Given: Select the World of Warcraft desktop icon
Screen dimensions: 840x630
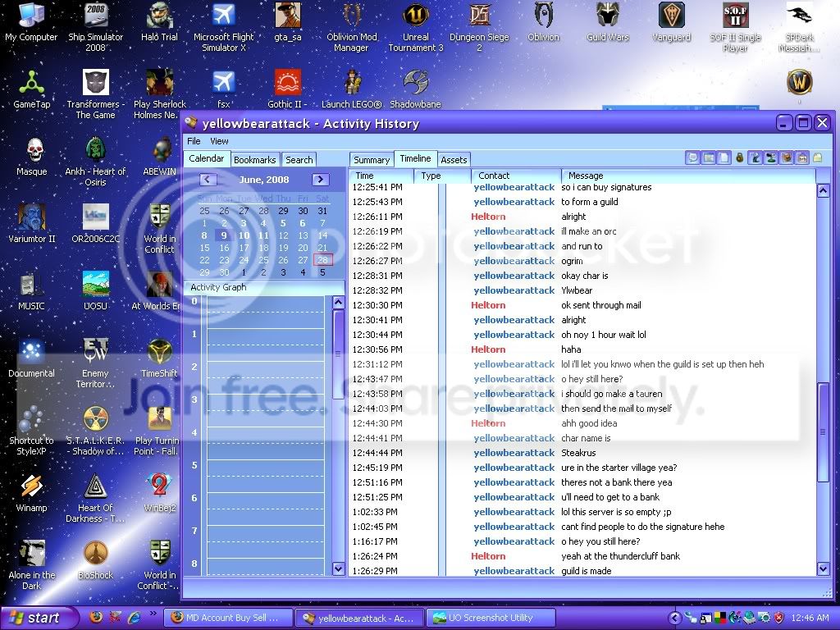Looking at the screenshot, I should tap(799, 83).
